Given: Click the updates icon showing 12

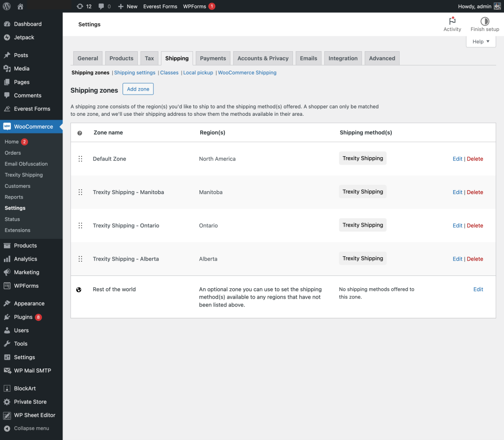Looking at the screenshot, I should coord(80,6).
